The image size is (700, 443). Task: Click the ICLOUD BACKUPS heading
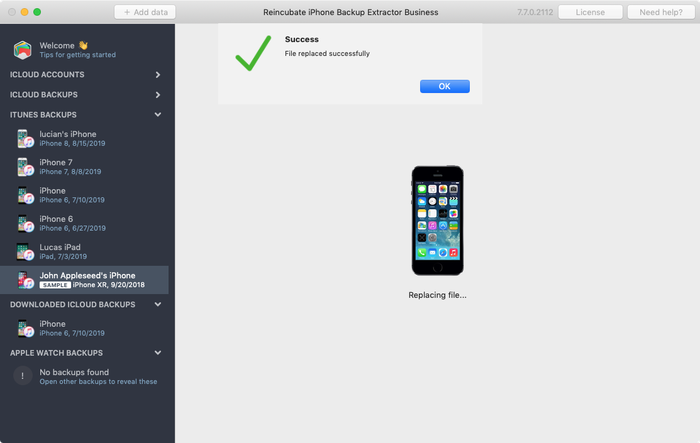44,95
